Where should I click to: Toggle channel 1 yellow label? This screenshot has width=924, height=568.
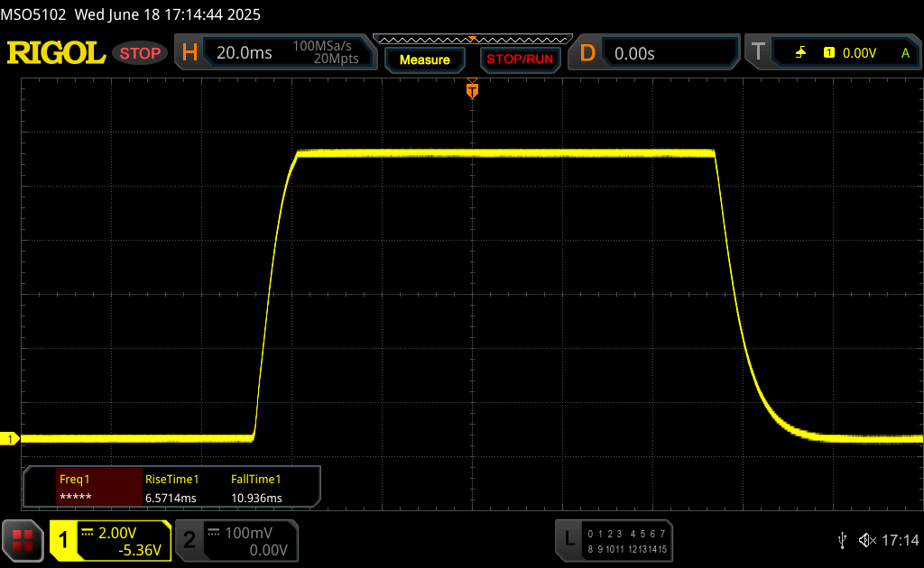click(x=64, y=540)
